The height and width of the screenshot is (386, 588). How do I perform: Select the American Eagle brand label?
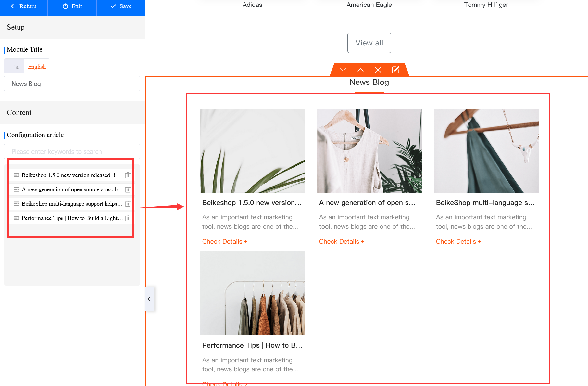point(369,5)
